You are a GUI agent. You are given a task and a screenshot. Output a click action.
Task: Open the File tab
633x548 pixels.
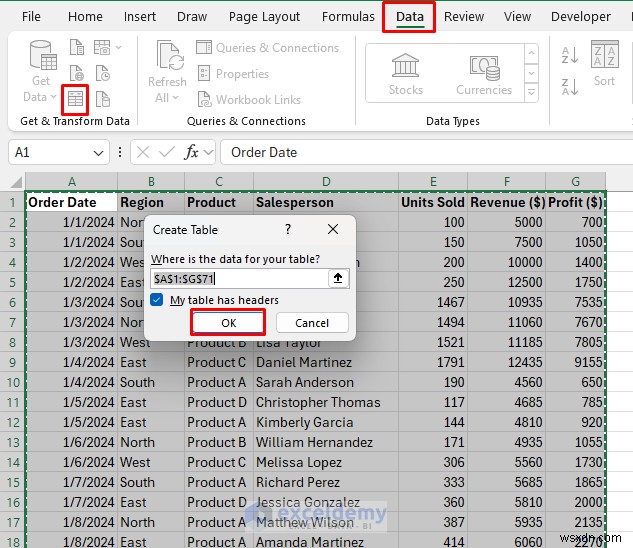31,17
